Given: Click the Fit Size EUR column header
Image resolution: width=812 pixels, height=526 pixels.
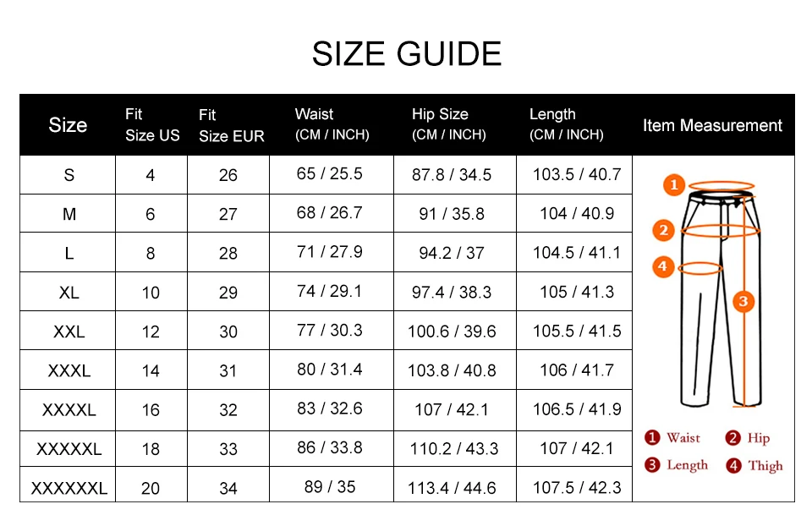Looking at the screenshot, I should [x=232, y=125].
